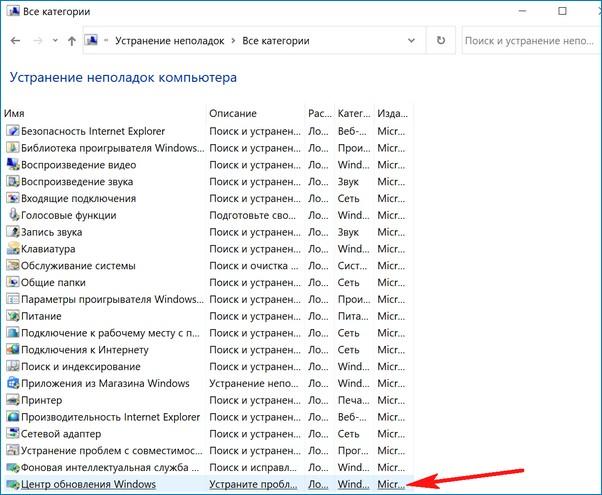Sort by the Рас... column header

coord(319,113)
